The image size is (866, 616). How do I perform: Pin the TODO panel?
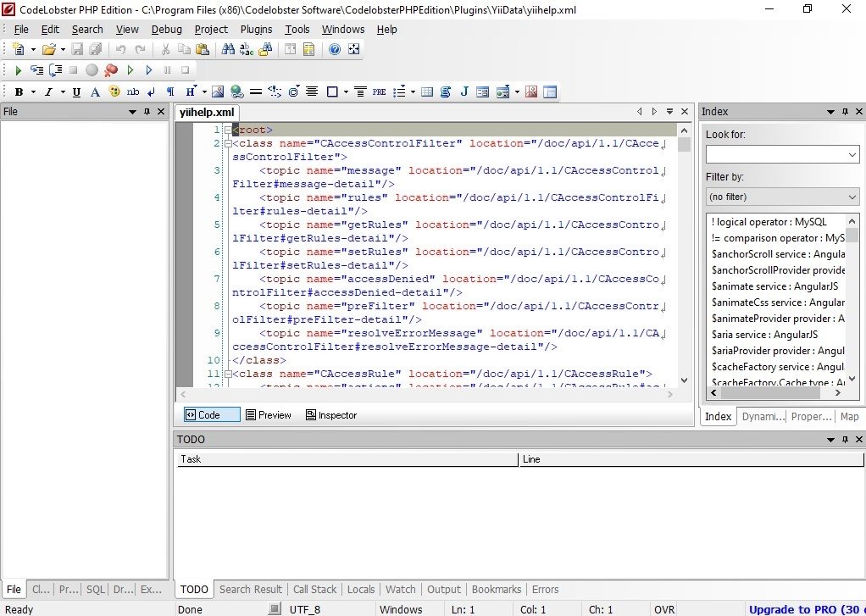click(845, 440)
